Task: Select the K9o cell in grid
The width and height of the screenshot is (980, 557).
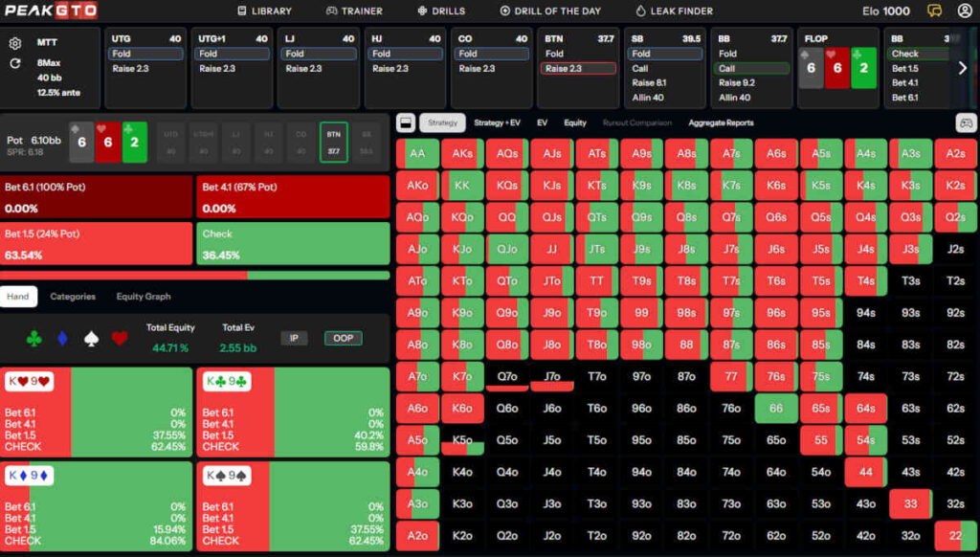Action: click(462, 312)
